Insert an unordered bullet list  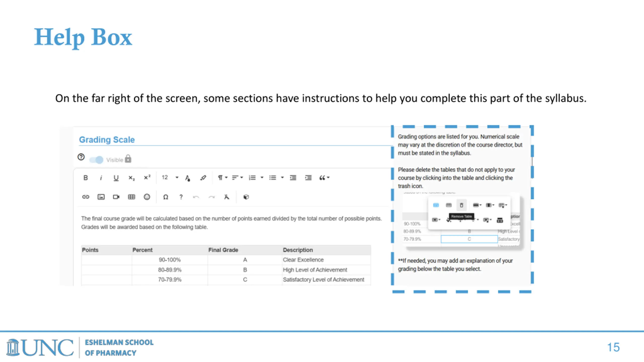pos(272,178)
